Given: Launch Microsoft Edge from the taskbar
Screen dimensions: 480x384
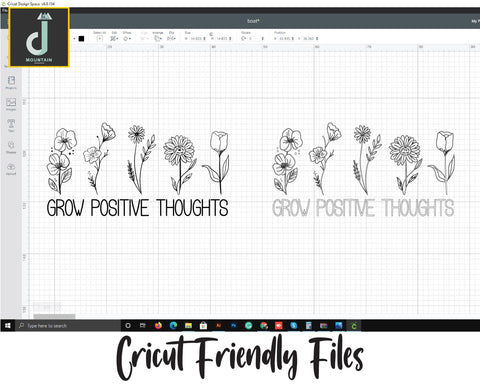Looking at the screenshot, I should click(173, 325).
